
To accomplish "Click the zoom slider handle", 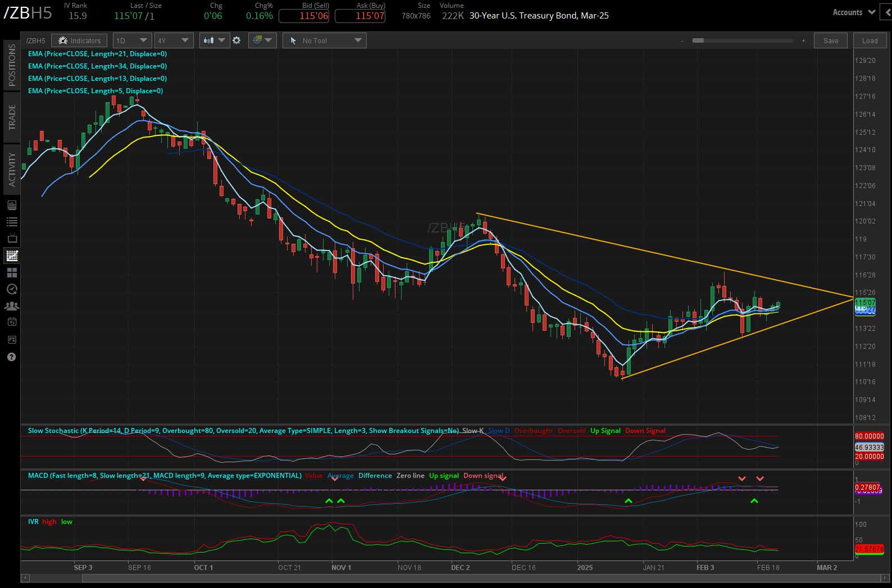I will click(698, 40).
